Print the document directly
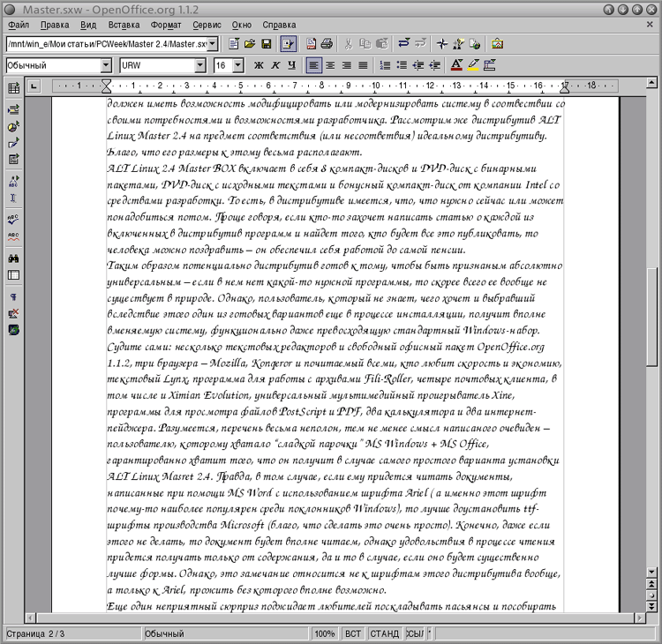This screenshot has width=662, height=644. [327, 43]
